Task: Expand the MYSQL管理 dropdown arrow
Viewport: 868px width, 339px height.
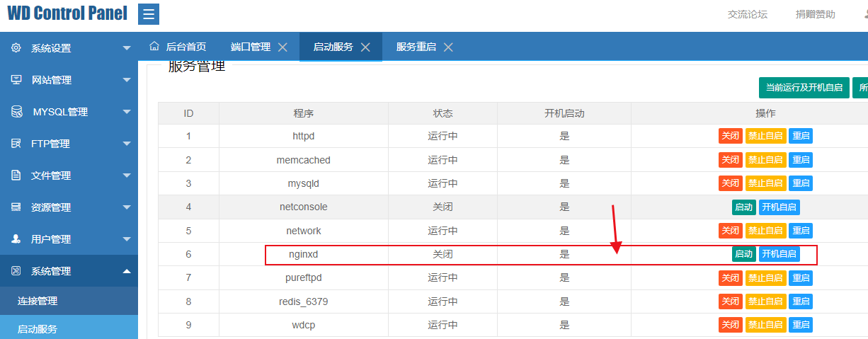Action: [127, 112]
